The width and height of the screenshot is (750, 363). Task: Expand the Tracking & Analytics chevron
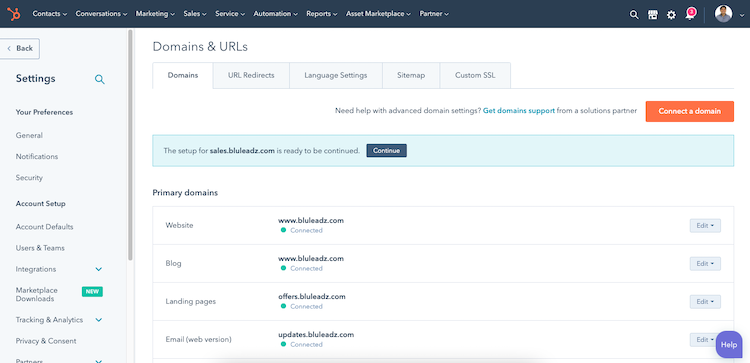[99, 320]
